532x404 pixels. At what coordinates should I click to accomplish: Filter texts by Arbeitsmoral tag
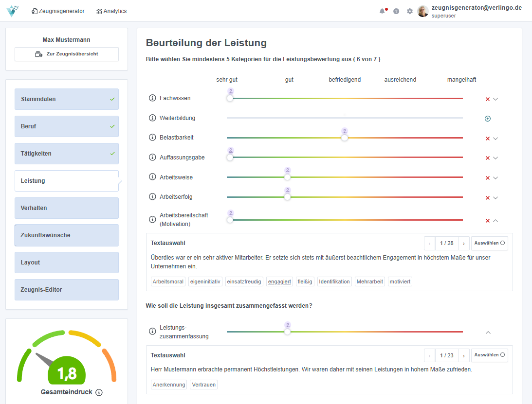[x=168, y=281]
